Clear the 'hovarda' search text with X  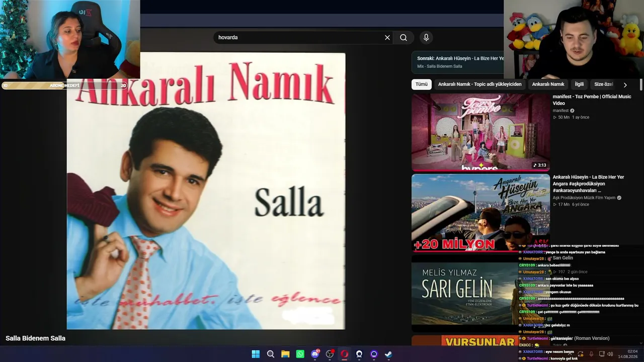tap(387, 38)
